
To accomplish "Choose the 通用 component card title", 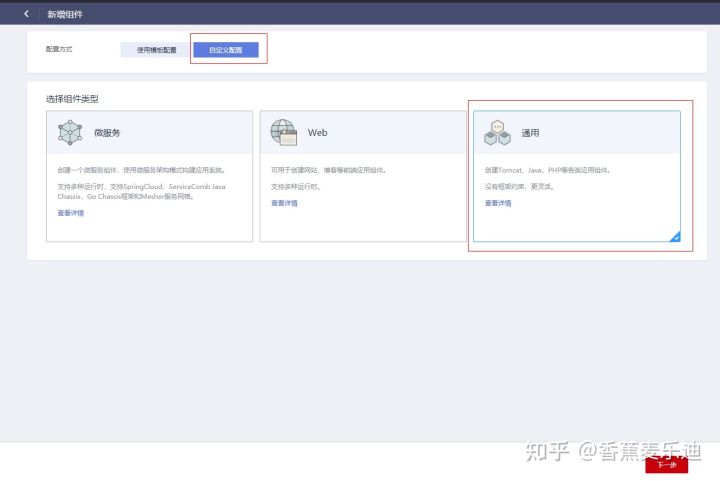I will click(x=530, y=133).
